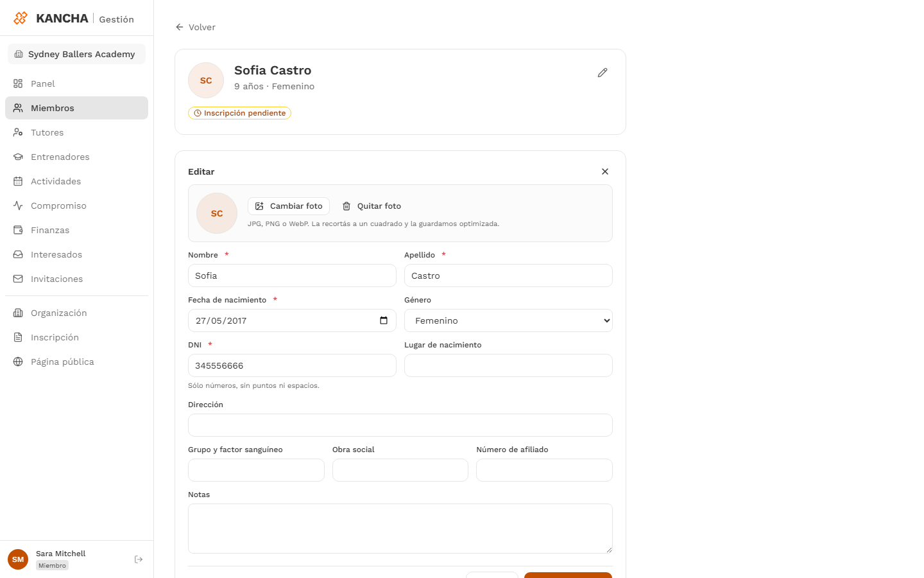Open the Sydney Ballers Academy organization selector
924x578 pixels.
click(76, 54)
